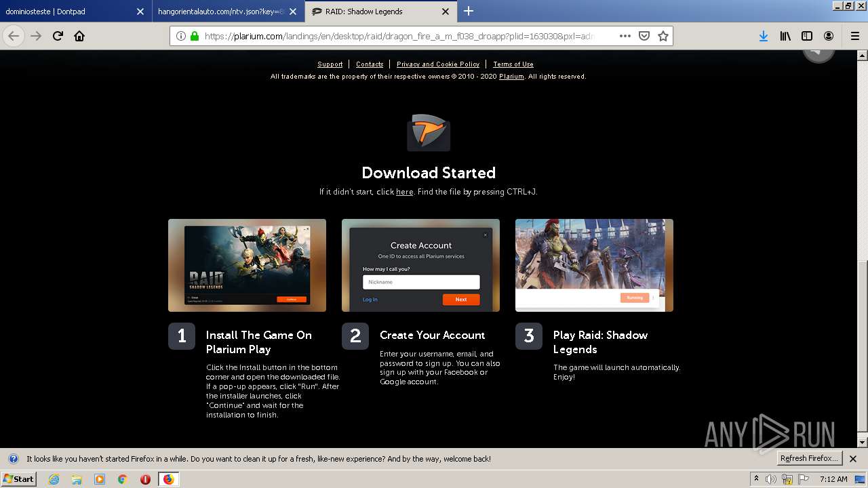Click 'Install The Game On Plarium Play' heading
The height and width of the screenshot is (488, 868).
click(259, 342)
